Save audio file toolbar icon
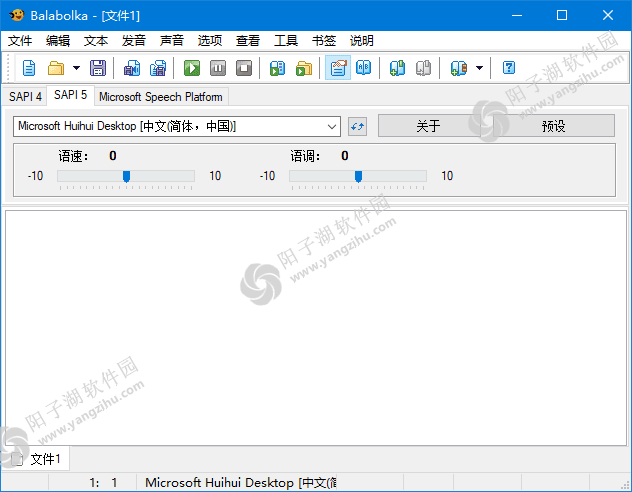The image size is (632, 492). tap(132, 68)
